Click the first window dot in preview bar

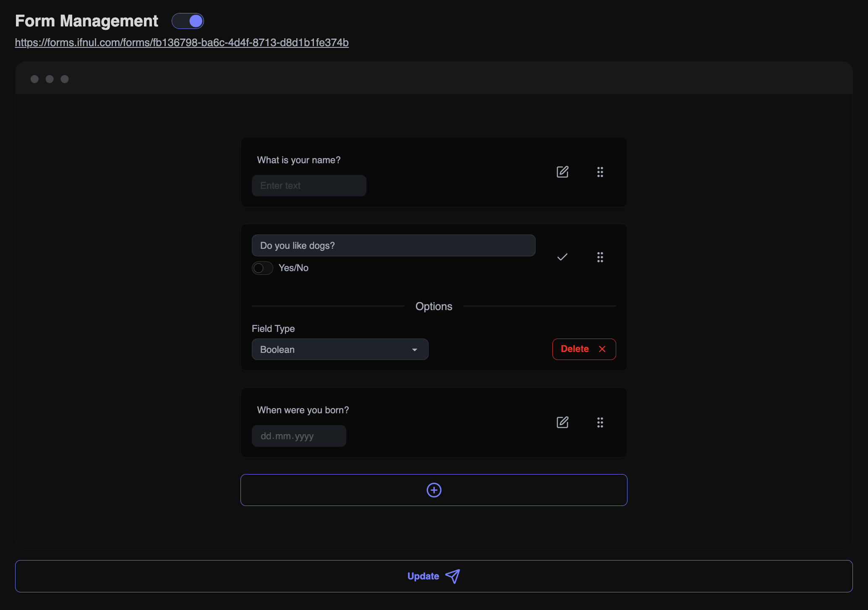[x=34, y=79]
